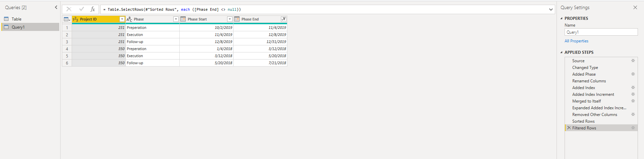The height and width of the screenshot is (159, 644).
Task: Click the formula bar text
Action: 172,9
